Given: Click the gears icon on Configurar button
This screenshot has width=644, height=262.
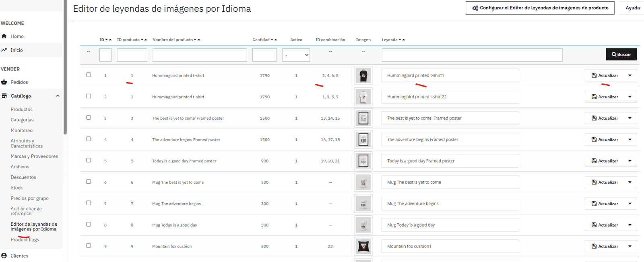Looking at the screenshot, I should click(x=475, y=8).
